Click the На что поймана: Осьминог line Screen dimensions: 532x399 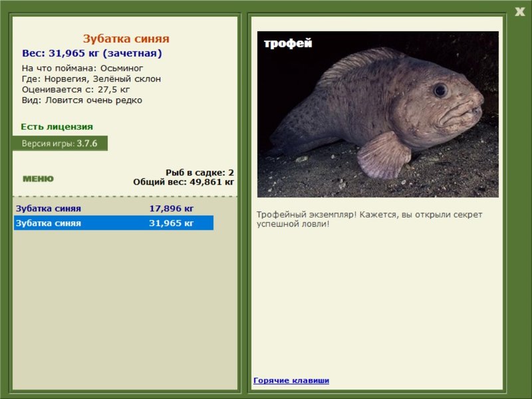(82, 68)
